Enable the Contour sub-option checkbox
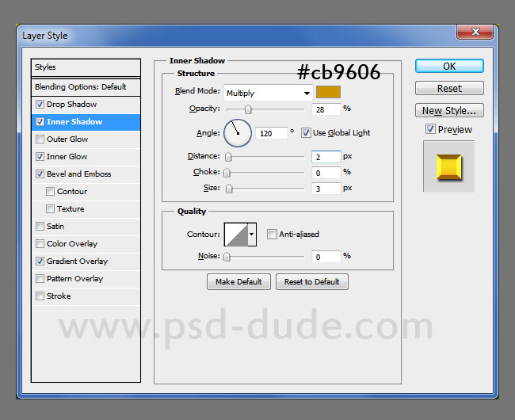Viewport: 515px width, 420px height. coord(50,192)
